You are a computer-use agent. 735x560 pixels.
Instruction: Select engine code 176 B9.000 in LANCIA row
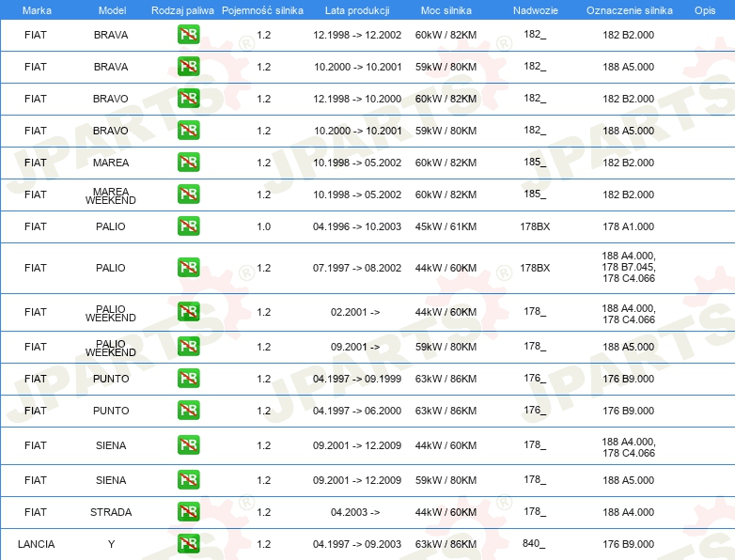[x=629, y=544]
